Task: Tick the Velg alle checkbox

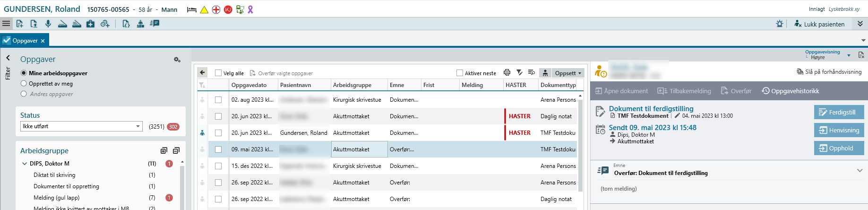Action: pyautogui.click(x=218, y=73)
